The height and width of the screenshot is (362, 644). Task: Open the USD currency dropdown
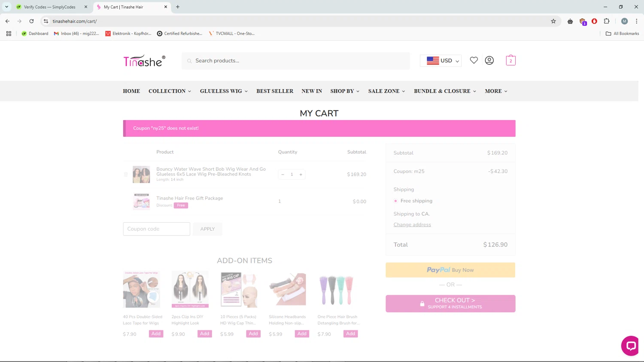tap(441, 61)
